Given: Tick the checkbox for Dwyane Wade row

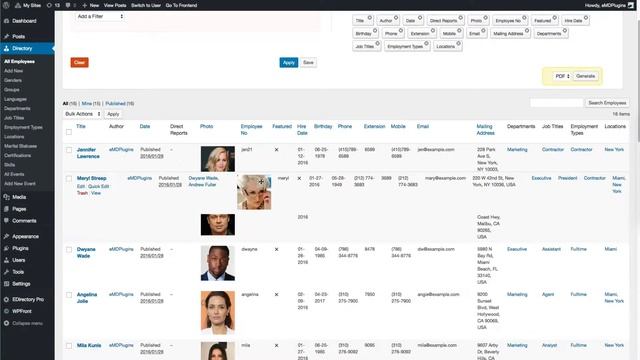Looking at the screenshot, I should point(69,249).
